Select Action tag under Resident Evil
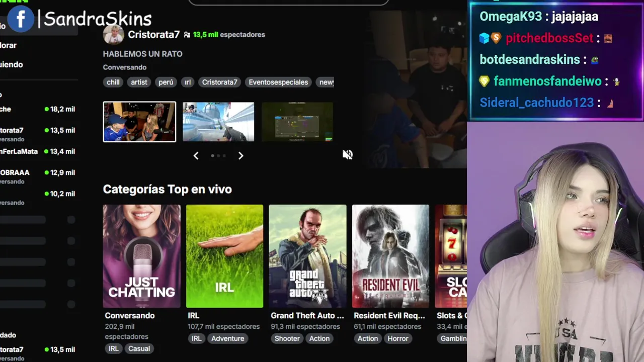Image resolution: width=644 pixels, height=362 pixels. point(368,338)
